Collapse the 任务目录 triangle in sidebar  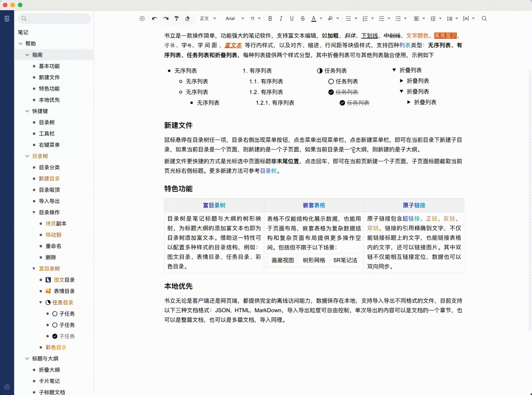[41, 303]
